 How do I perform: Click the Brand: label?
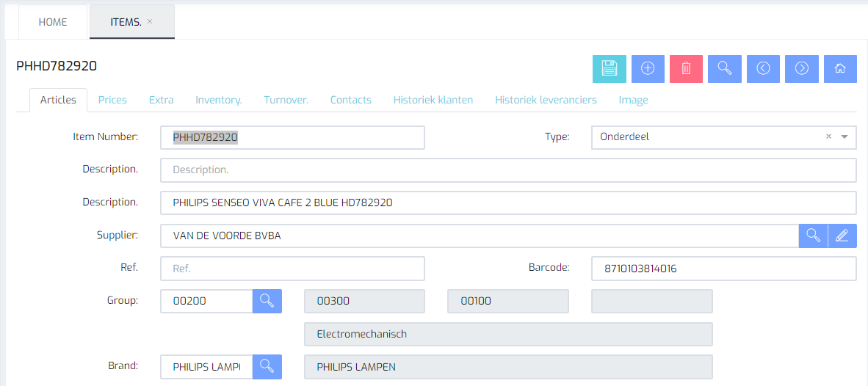[123, 365]
